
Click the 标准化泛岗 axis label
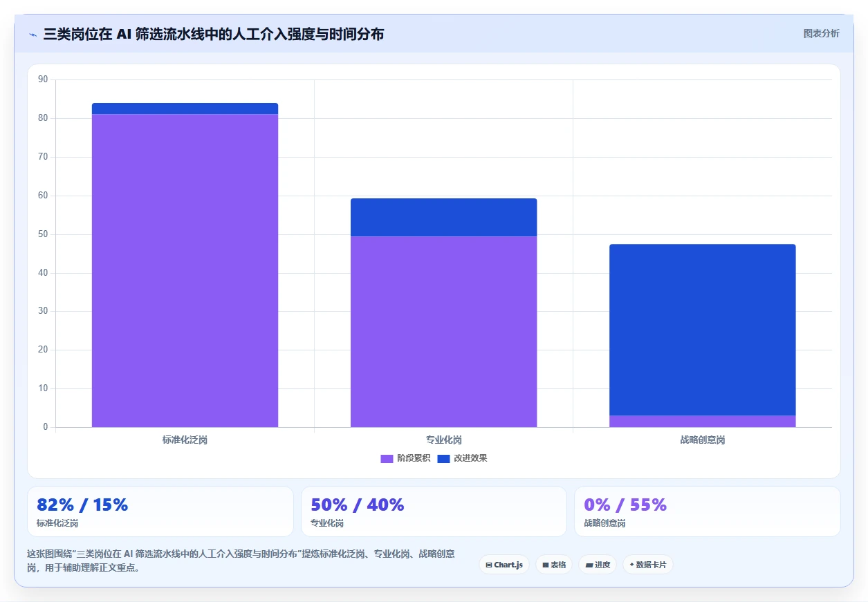click(185, 440)
